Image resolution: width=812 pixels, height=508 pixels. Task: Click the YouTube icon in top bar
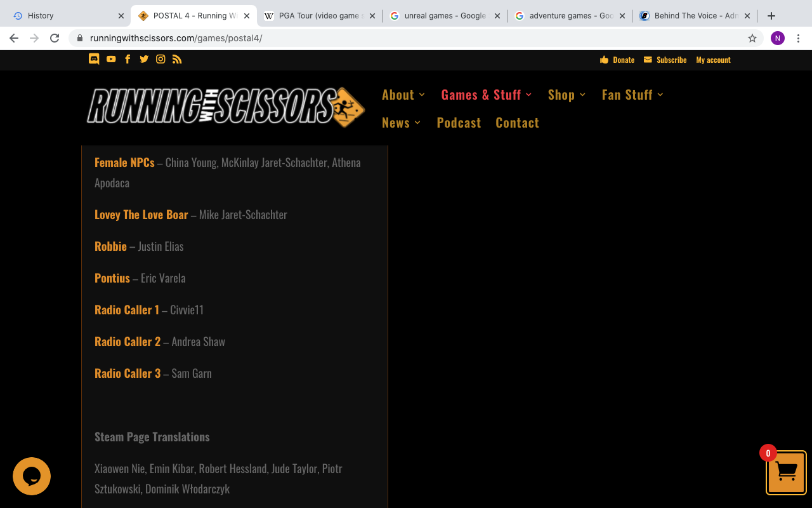click(111, 59)
